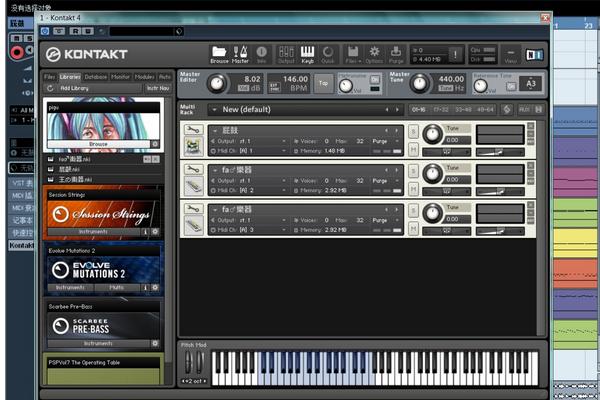
Task: Select the Libraries browser tab
Action: (70, 77)
